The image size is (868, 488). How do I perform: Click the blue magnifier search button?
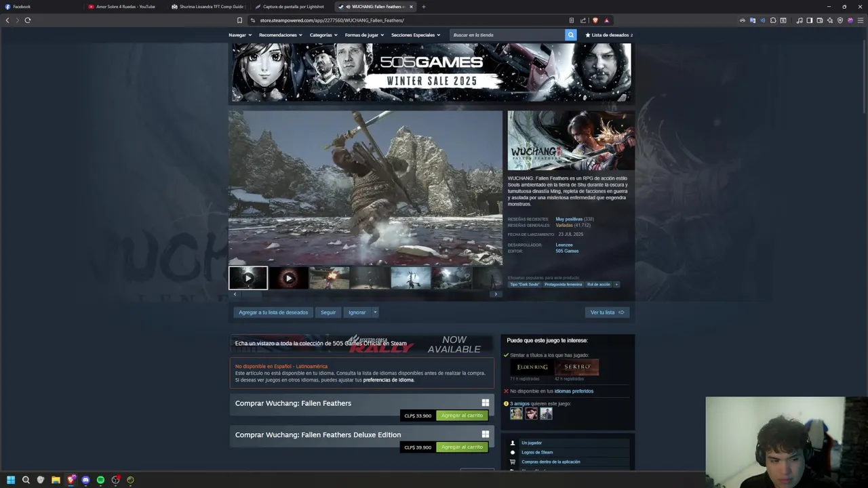570,35
